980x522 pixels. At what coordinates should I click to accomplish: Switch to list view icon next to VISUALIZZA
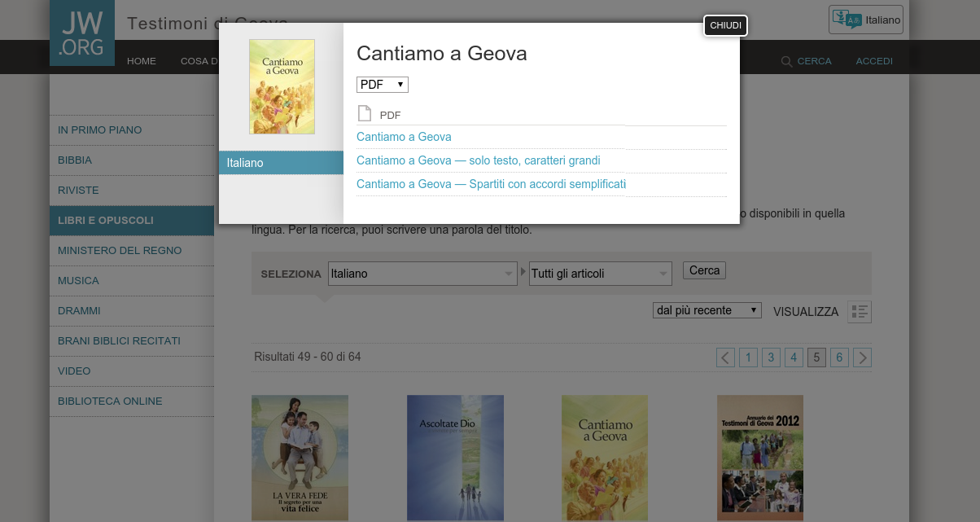pyautogui.click(x=860, y=311)
